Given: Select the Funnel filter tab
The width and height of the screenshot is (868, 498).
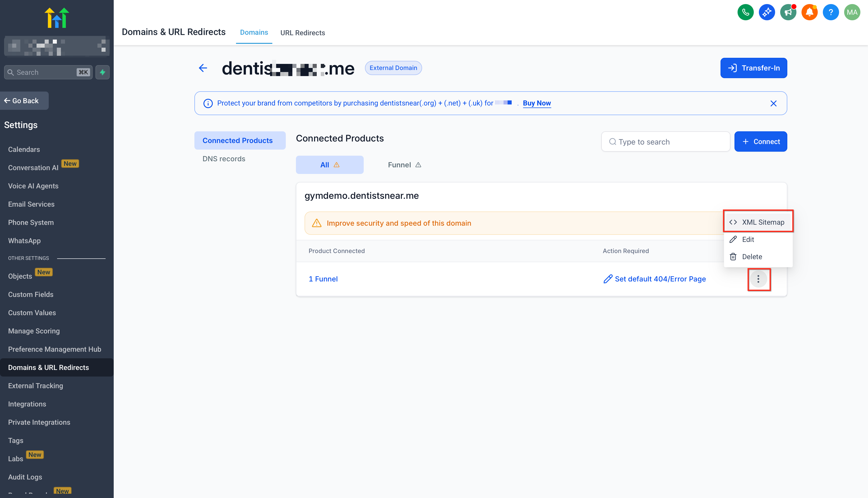Looking at the screenshot, I should click(404, 165).
